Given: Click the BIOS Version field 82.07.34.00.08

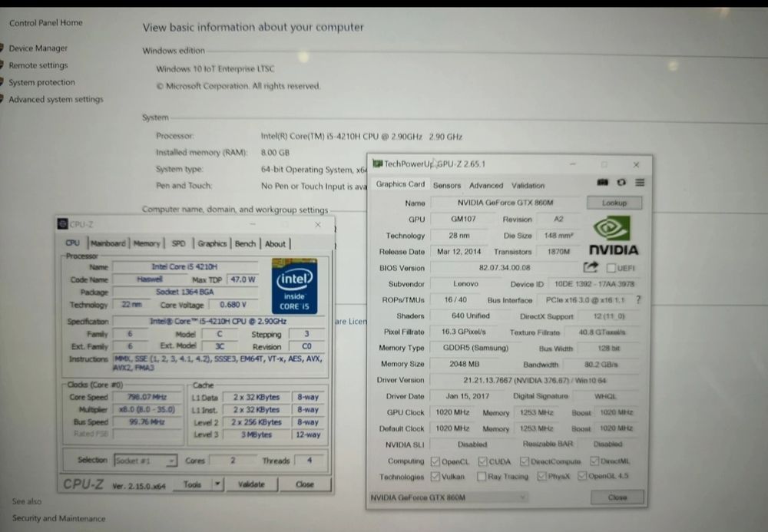Looking at the screenshot, I should [505, 268].
